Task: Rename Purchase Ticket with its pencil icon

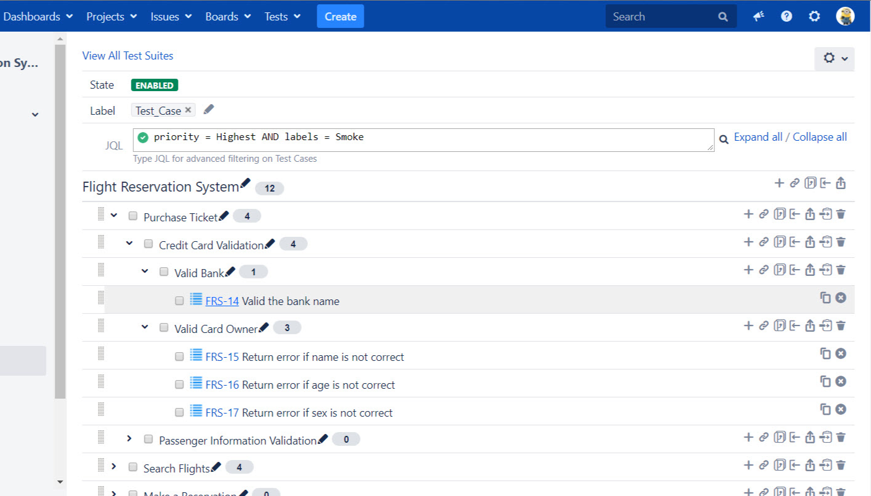Action: (224, 216)
